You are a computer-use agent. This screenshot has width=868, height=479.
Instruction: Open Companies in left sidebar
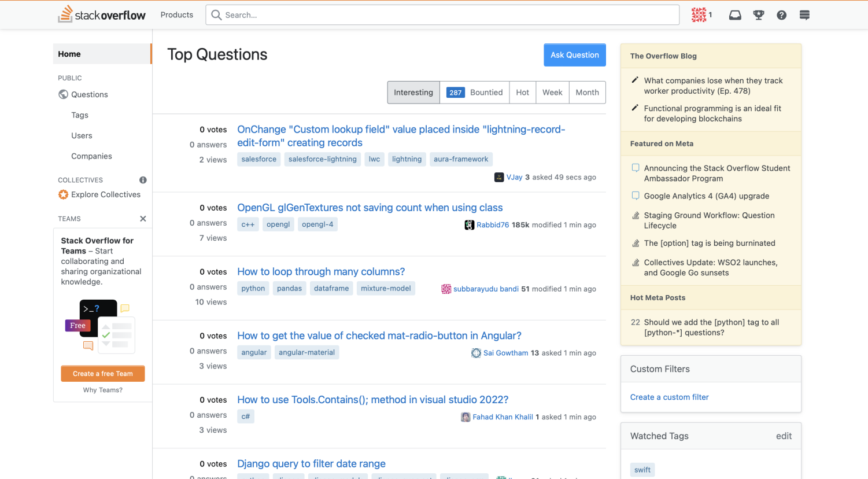[x=91, y=156]
